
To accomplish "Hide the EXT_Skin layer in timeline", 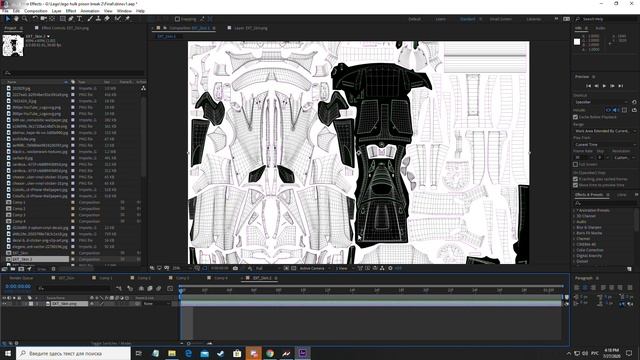I will 4,304.
